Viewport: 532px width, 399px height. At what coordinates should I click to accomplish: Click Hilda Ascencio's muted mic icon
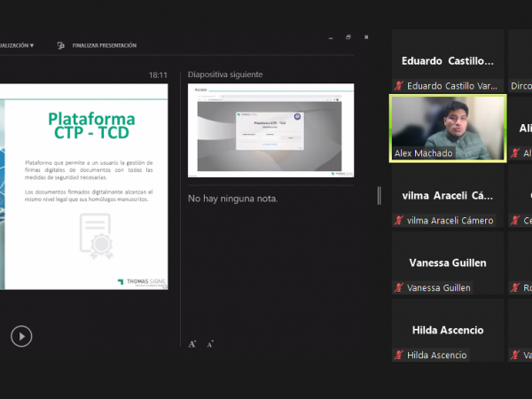pos(399,355)
